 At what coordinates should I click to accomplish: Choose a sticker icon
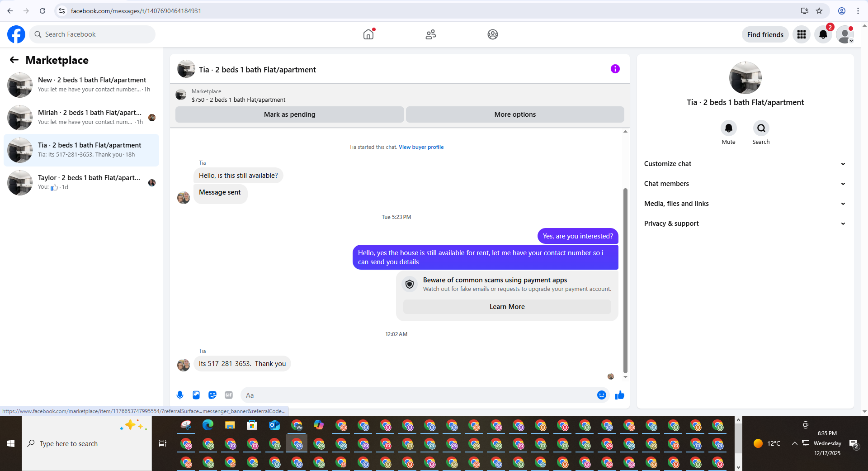point(212,395)
